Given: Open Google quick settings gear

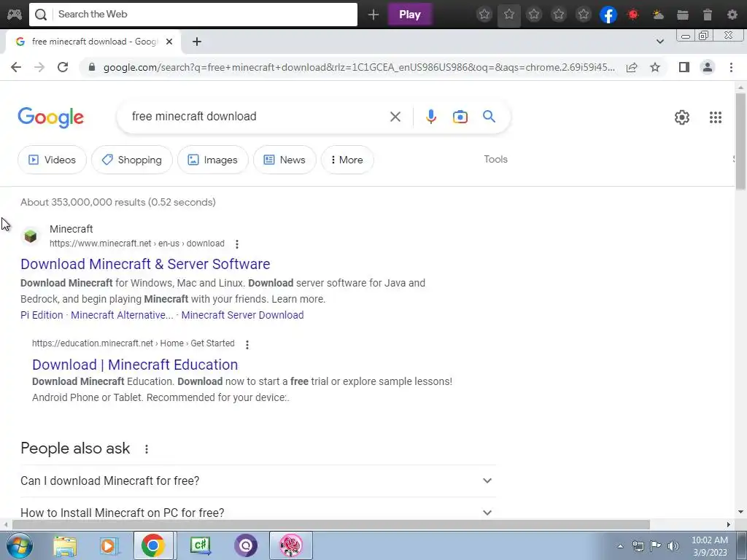Looking at the screenshot, I should click(682, 117).
